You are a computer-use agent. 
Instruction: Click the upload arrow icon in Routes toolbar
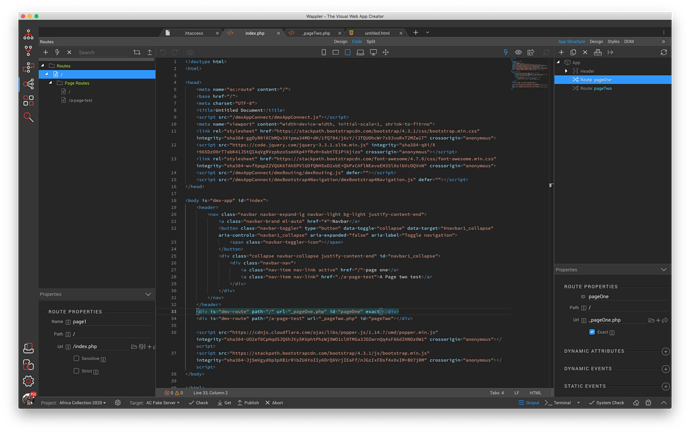point(150,52)
